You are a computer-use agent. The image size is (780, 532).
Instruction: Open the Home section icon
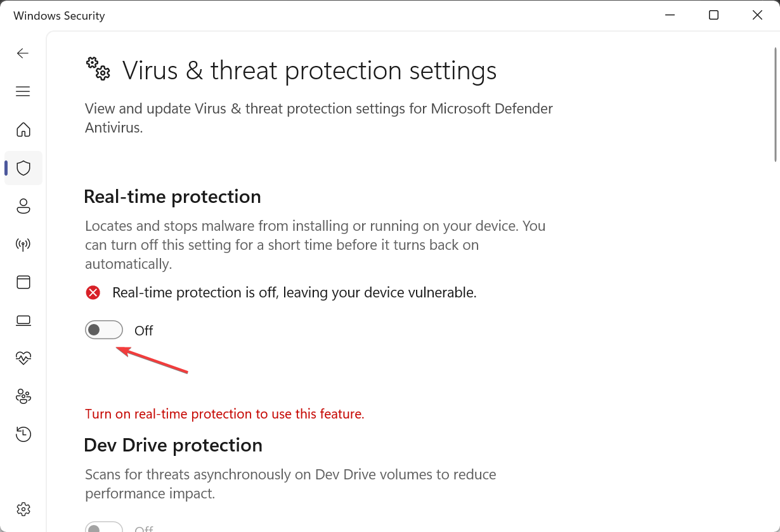point(23,130)
